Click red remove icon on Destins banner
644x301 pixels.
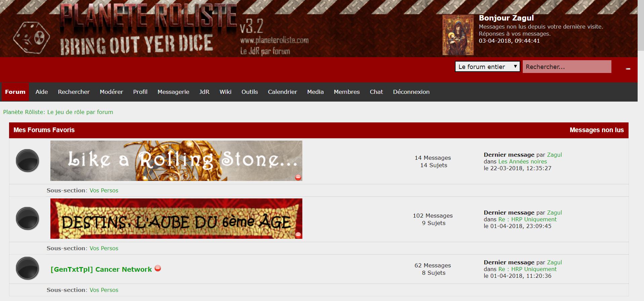click(x=298, y=235)
